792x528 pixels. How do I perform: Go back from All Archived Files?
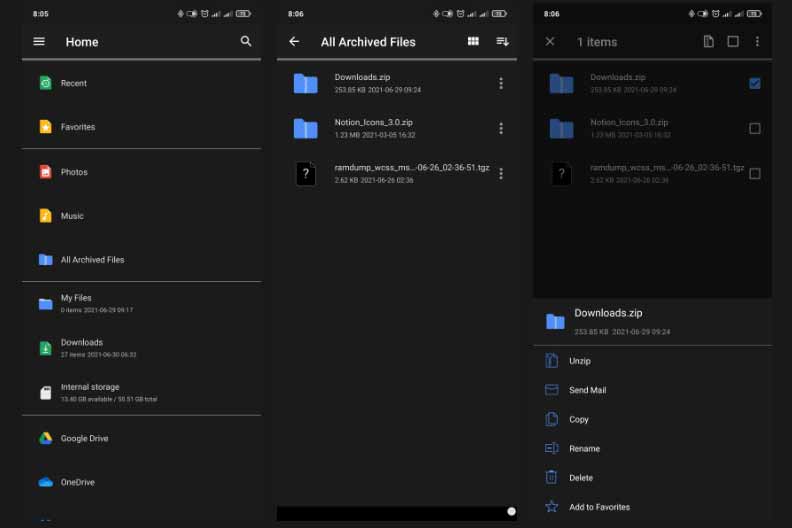(x=294, y=41)
